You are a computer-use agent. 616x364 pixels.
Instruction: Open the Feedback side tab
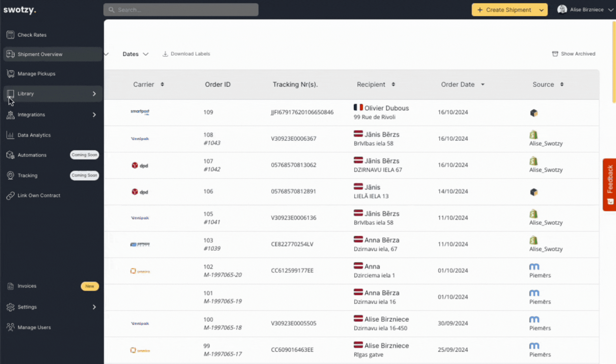[x=610, y=185]
